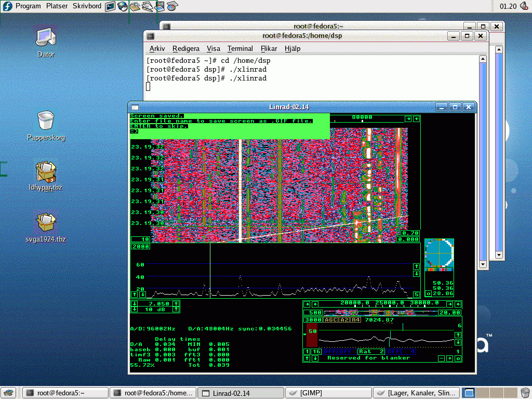The width and height of the screenshot is (532, 399).
Task: Click the down arrow at spectrum graph bottom-left
Action: click(x=142, y=295)
